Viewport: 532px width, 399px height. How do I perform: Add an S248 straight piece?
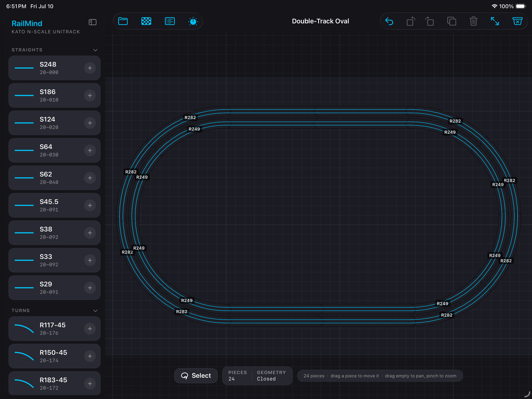pos(90,68)
